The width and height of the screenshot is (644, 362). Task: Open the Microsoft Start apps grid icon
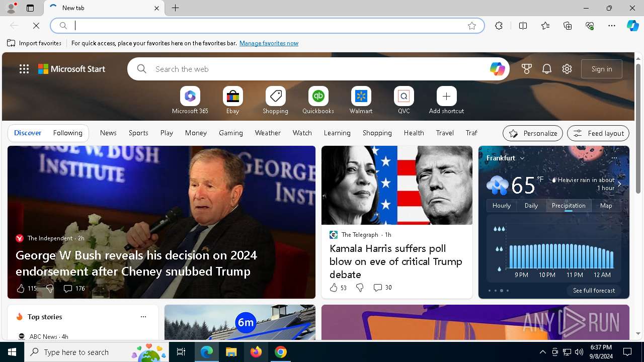pyautogui.click(x=24, y=69)
